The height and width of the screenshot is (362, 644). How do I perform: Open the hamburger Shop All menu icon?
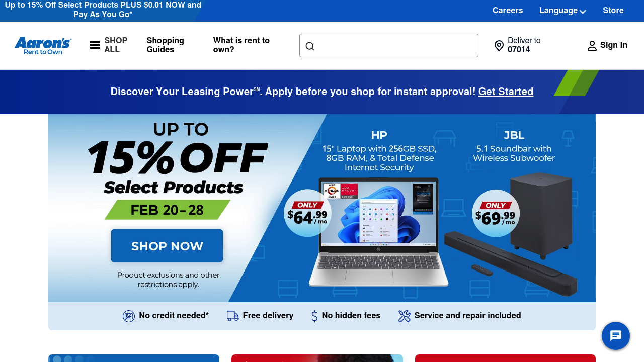(x=95, y=45)
